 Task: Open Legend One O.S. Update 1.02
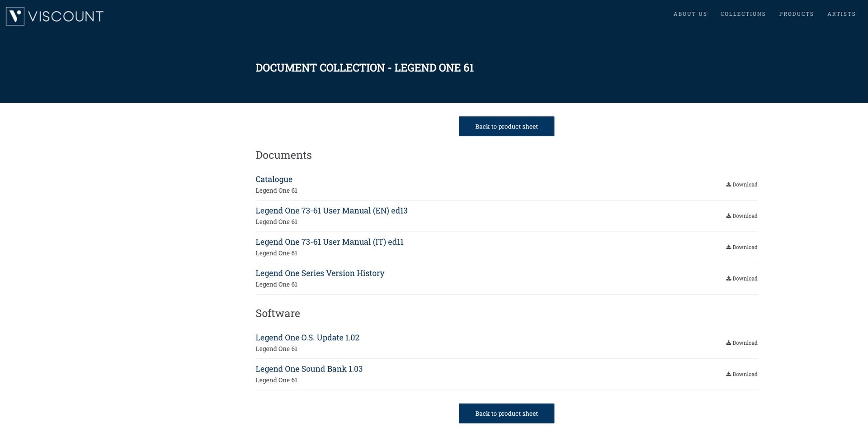(x=307, y=338)
